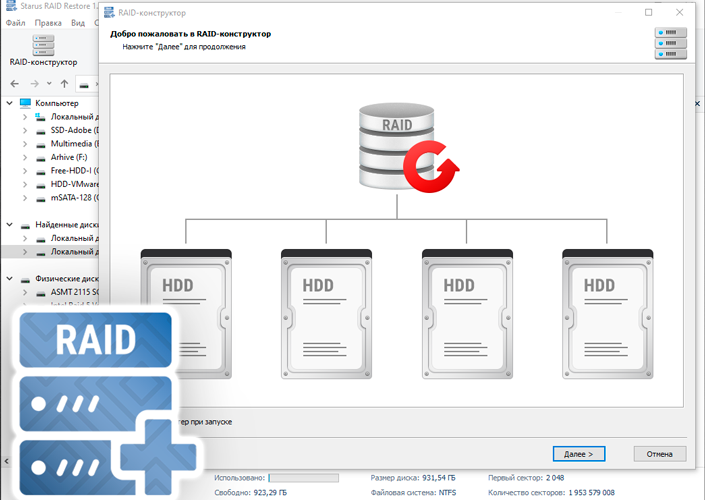Expand the Free-HDD-I drive node

coord(25,171)
